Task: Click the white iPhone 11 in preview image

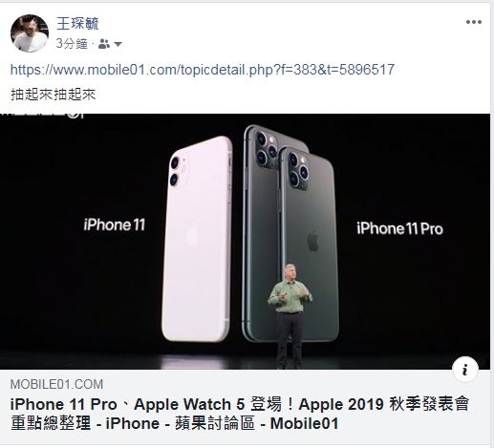Action: tap(197, 239)
